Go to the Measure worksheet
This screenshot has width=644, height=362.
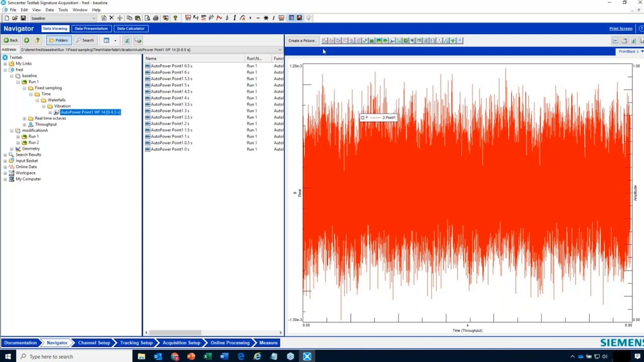[x=268, y=343]
